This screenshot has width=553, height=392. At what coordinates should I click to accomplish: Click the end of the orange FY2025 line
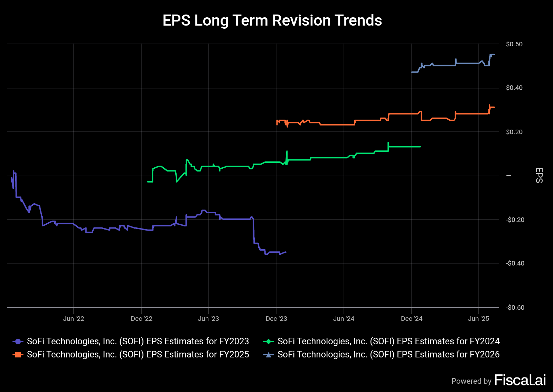pyautogui.click(x=494, y=108)
